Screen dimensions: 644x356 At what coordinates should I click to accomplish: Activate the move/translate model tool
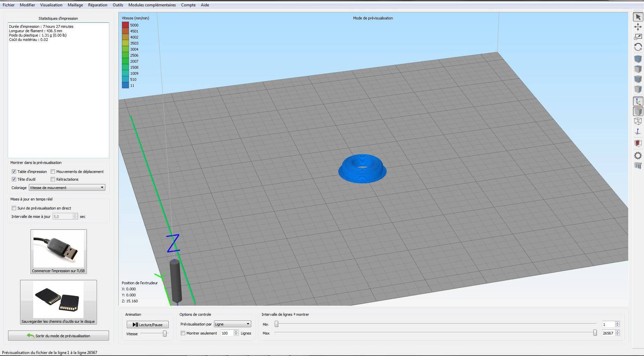coord(638,27)
